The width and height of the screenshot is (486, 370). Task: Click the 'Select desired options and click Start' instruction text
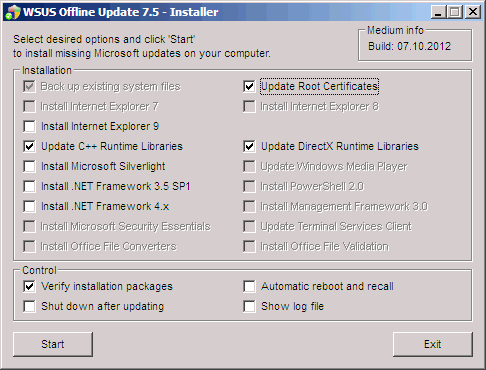coord(104,39)
